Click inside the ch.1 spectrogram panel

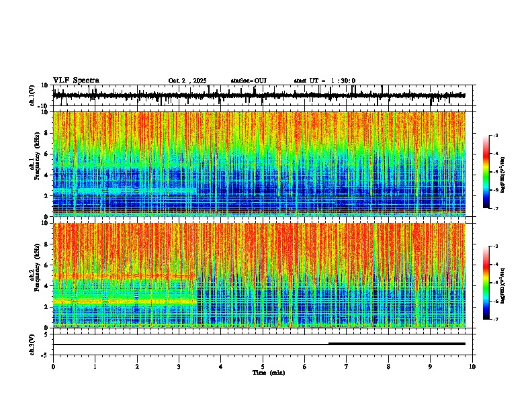point(259,164)
